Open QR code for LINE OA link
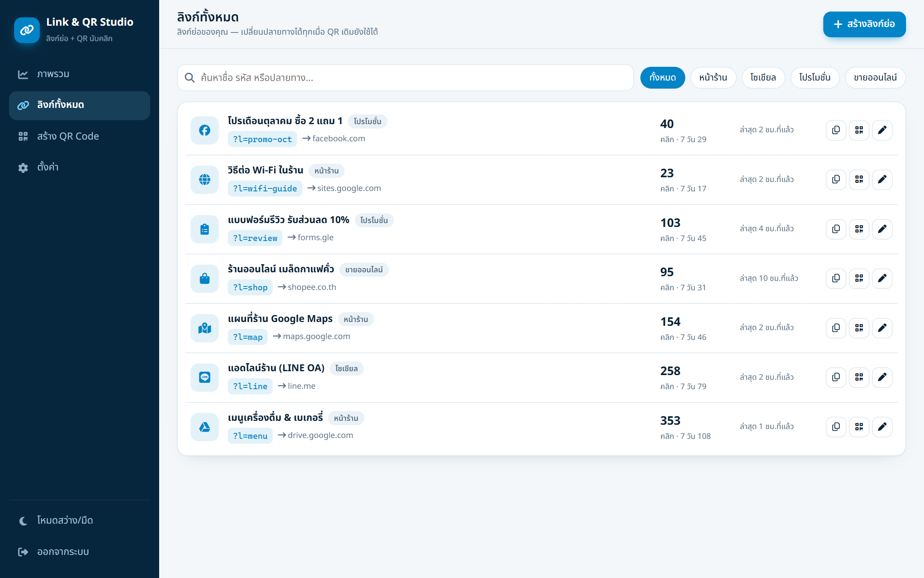This screenshot has width=924, height=578. (x=859, y=377)
